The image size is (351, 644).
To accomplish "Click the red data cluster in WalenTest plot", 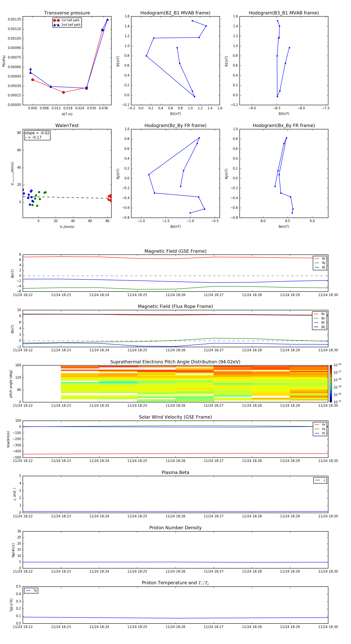I will tap(110, 197).
